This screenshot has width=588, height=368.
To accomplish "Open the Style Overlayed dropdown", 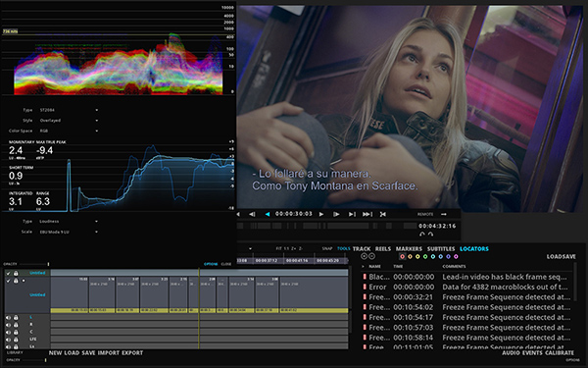I will pyautogui.click(x=97, y=121).
